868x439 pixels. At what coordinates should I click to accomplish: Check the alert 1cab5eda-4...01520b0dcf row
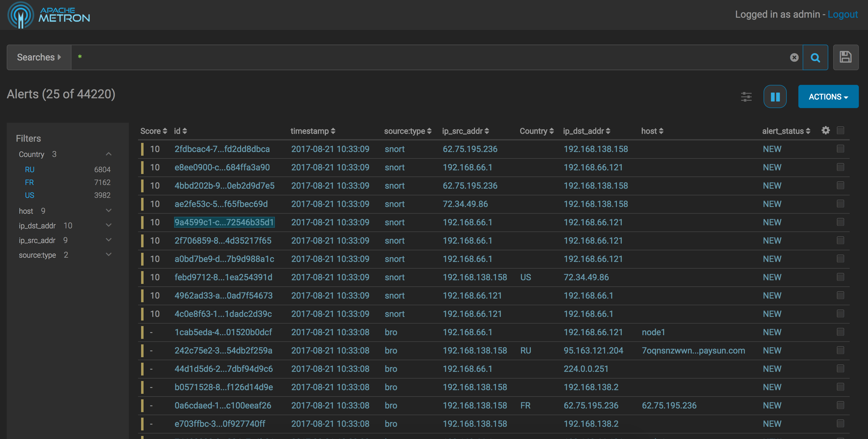coord(841,332)
